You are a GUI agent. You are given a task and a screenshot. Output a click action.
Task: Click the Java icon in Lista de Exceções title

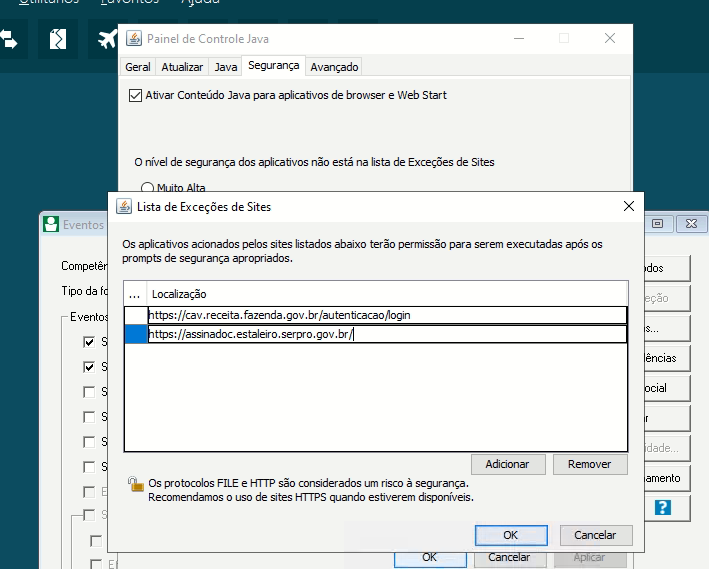(x=124, y=206)
